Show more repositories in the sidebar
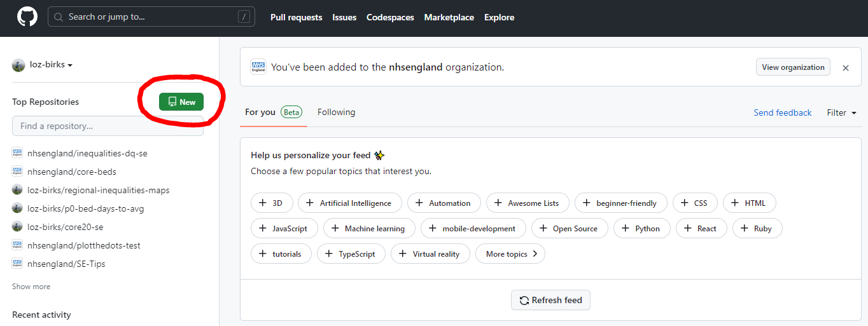This screenshot has width=868, height=326. coord(31,287)
